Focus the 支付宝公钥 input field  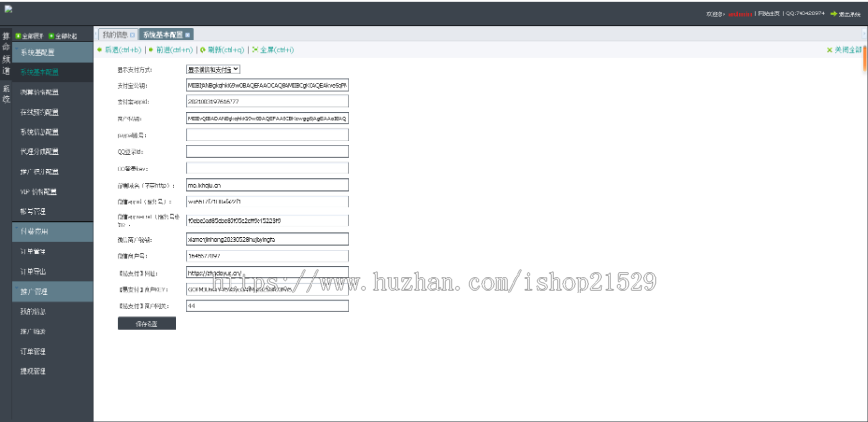(x=267, y=85)
